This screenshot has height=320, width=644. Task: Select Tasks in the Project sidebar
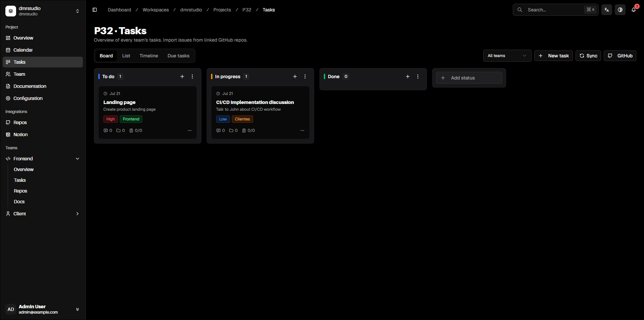[43, 62]
